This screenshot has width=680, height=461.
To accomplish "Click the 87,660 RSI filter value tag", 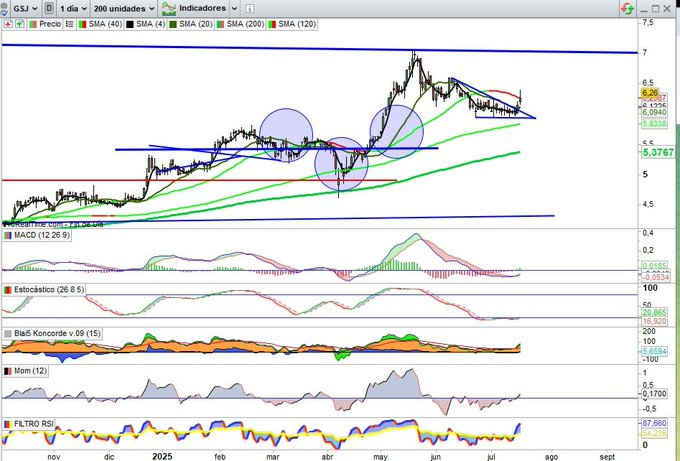I will [654, 423].
